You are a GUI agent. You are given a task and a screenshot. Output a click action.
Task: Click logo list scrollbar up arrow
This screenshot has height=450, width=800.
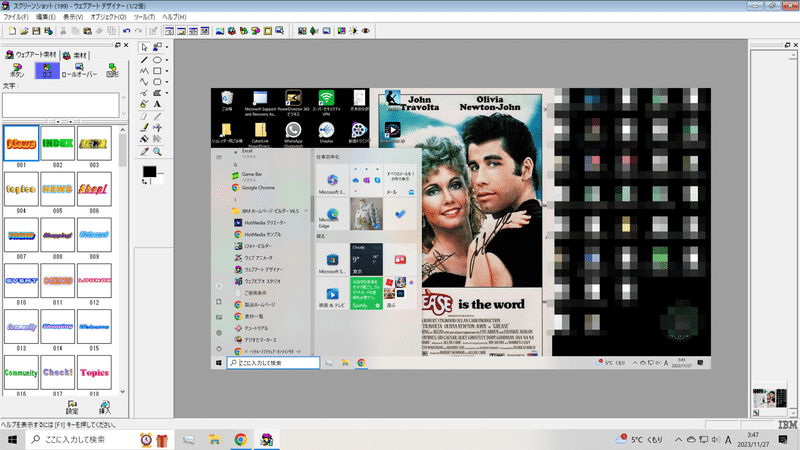click(x=122, y=130)
